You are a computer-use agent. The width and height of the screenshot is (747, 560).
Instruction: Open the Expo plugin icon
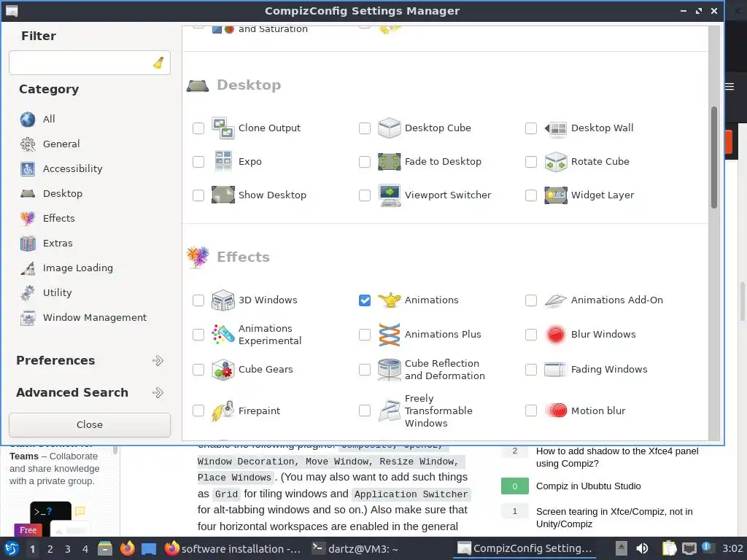click(x=223, y=161)
